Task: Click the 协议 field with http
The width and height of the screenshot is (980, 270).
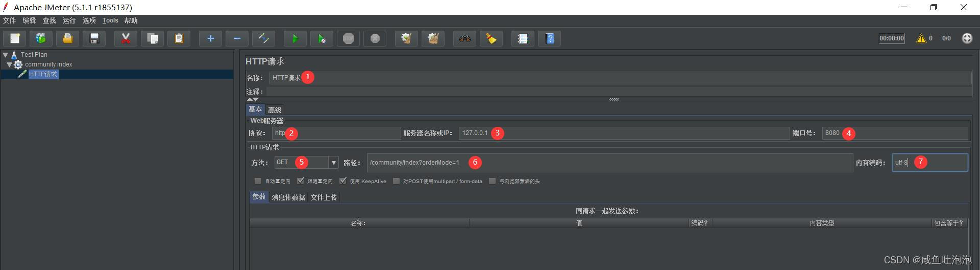Action: 336,133
